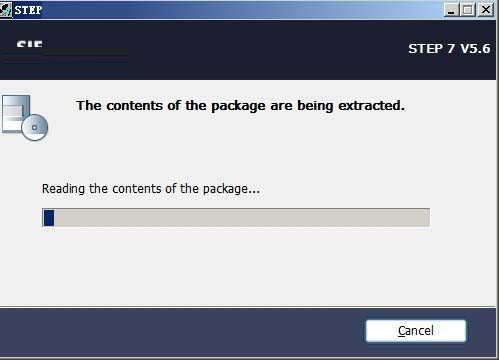499x361 pixels.
Task: Click the CD disc graphic beside the heading
Action: (x=35, y=127)
